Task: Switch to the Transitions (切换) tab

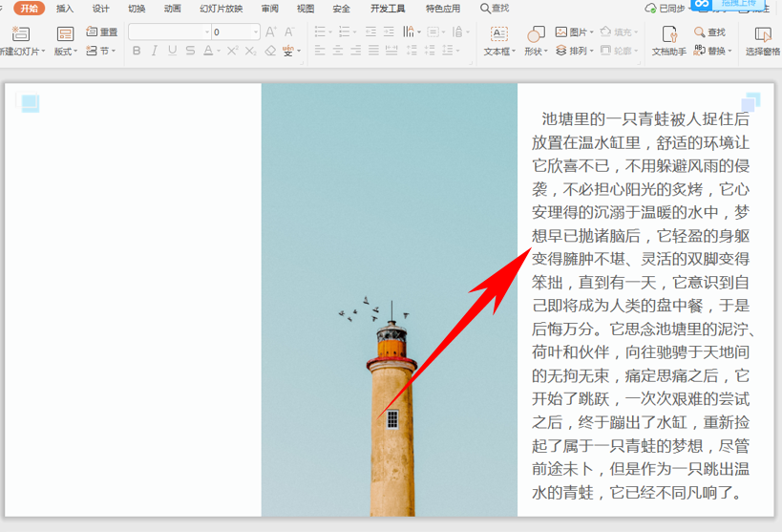Action: click(137, 9)
